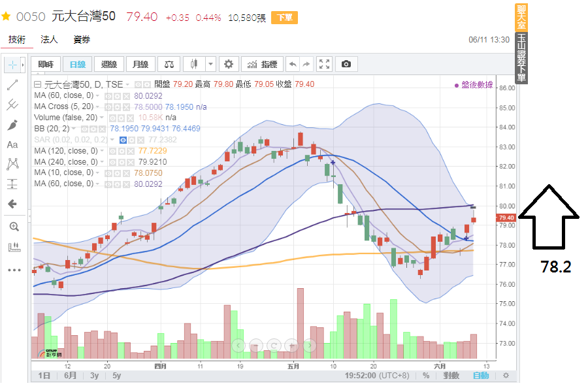Screen dimensions: 588x392
Task: Toggle SAR indicator visibility eye
Action: [x=123, y=140]
